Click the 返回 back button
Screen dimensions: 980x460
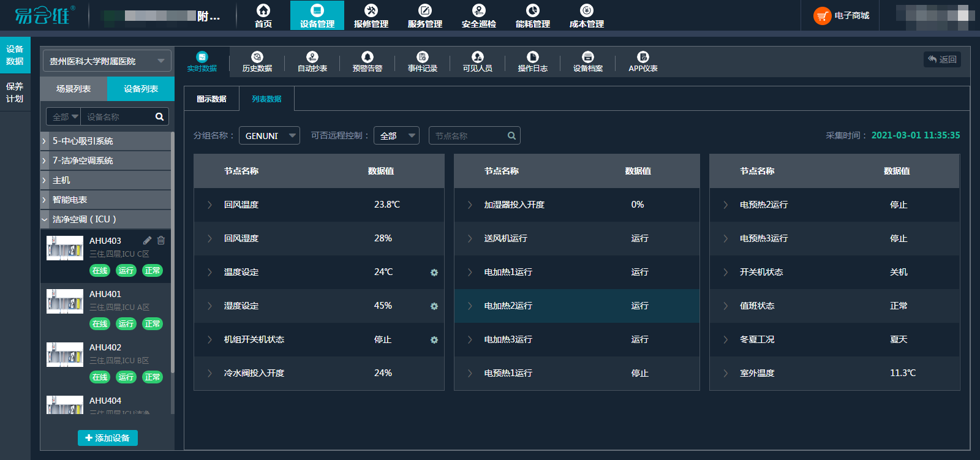click(942, 59)
